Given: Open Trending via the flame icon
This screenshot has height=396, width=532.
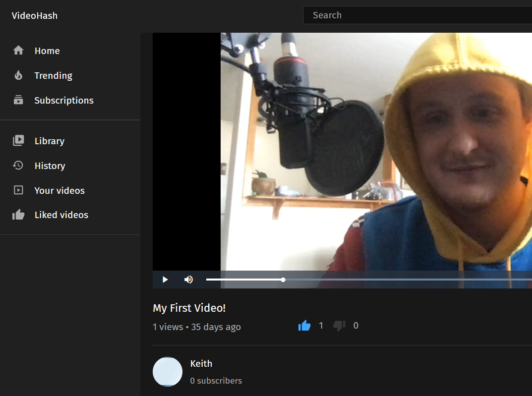Looking at the screenshot, I should pos(18,75).
